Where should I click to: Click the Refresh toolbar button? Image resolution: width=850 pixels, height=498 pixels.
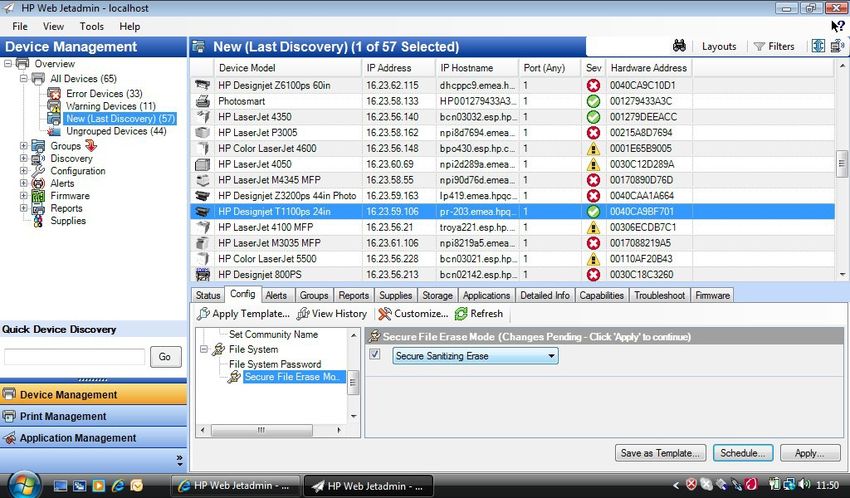click(479, 313)
